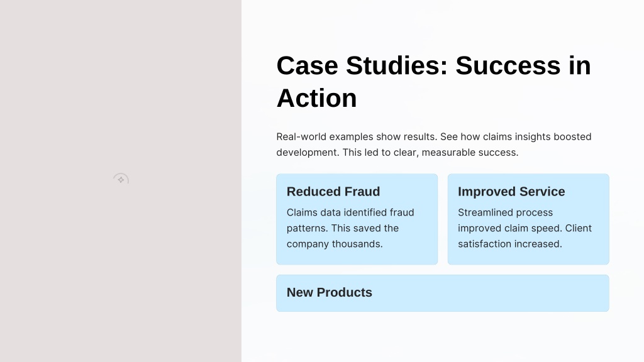Click the line "patterns. This saved the"
Image resolution: width=644 pixels, height=362 pixels.
pos(343,228)
